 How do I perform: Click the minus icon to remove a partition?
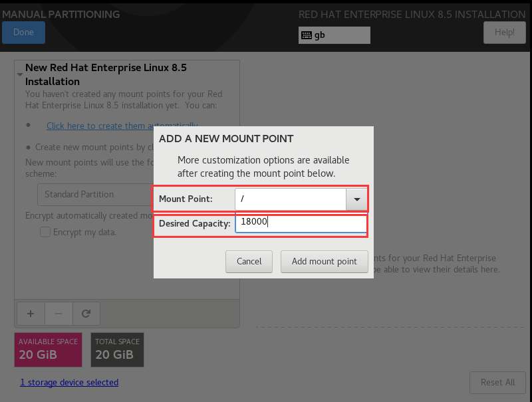click(x=59, y=314)
